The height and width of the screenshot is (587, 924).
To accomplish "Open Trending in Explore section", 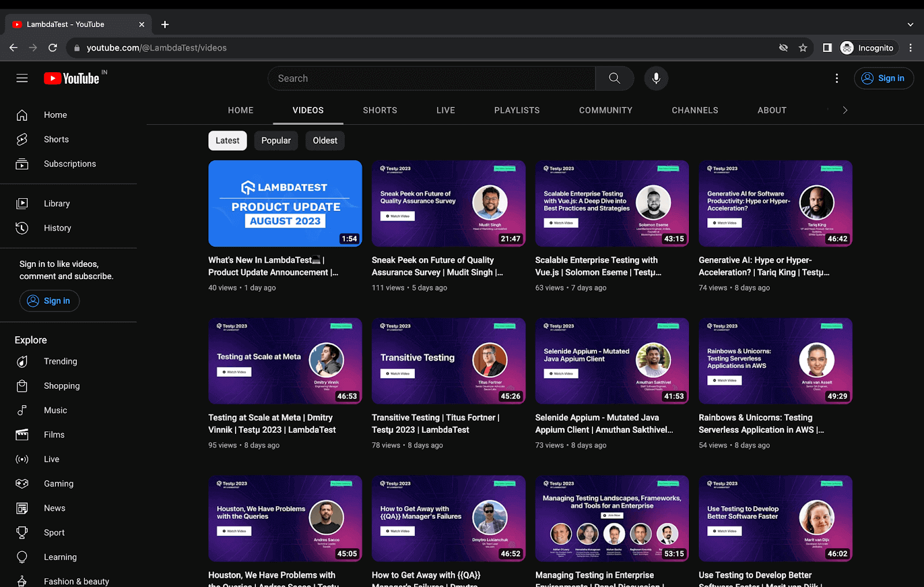I will pos(60,362).
